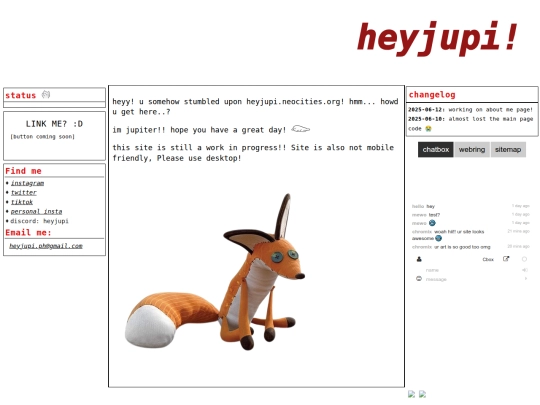Open the instagram link

[x=27, y=183]
